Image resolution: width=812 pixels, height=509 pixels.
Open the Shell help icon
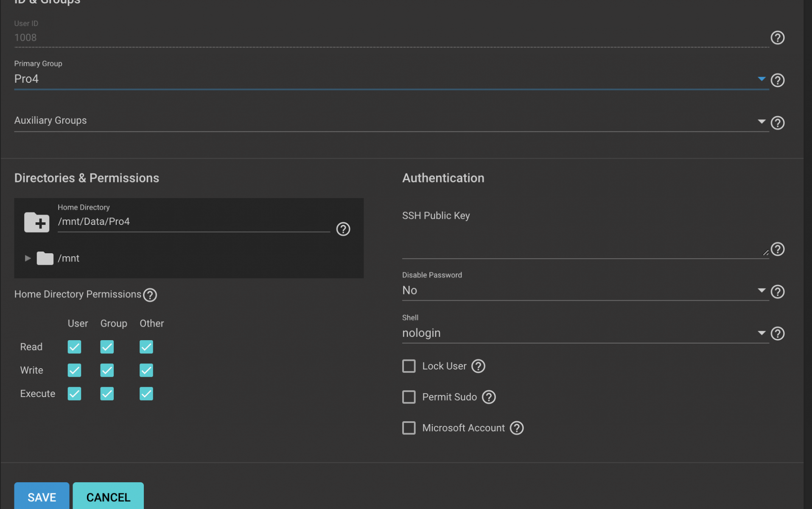pyautogui.click(x=777, y=333)
